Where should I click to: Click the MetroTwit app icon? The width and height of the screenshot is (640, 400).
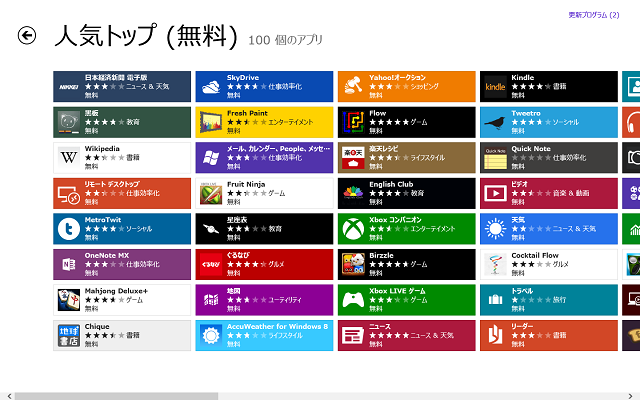pyautogui.click(x=68, y=229)
